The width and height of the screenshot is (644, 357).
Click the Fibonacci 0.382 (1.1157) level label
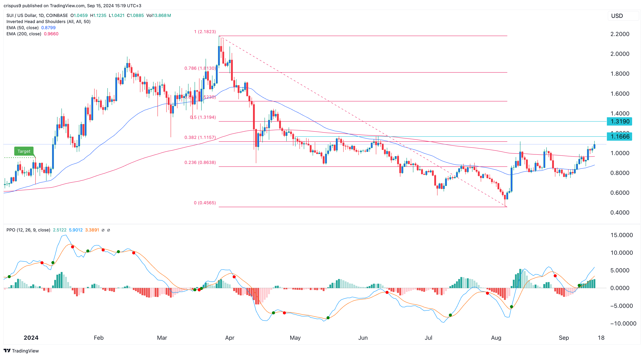click(200, 137)
